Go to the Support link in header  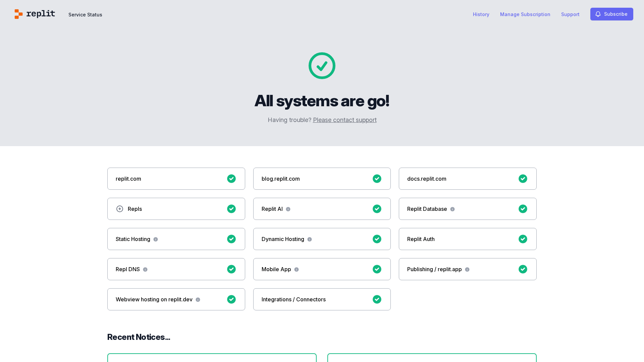point(570,14)
